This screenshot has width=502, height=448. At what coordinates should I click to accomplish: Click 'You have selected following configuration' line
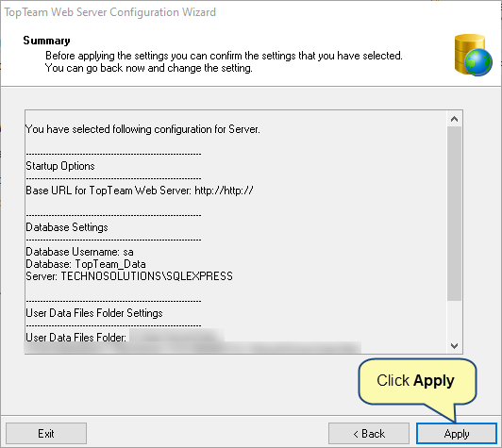pos(142,129)
